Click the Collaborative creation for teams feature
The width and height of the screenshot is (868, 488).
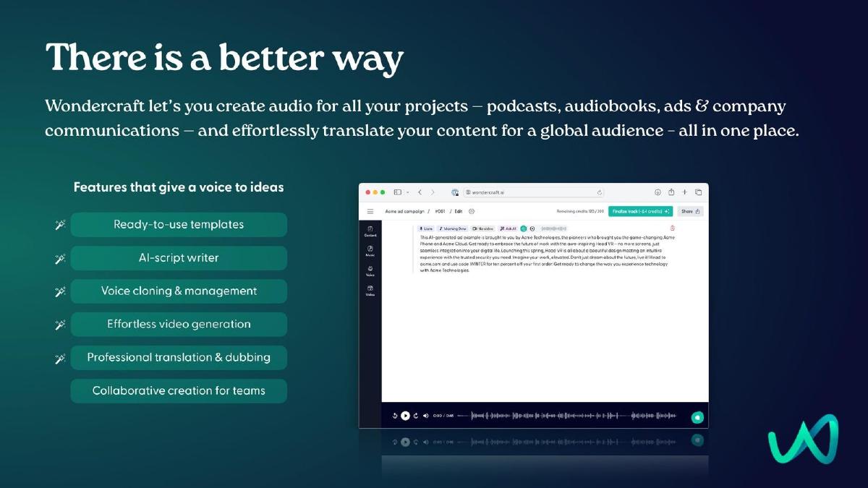179,391
